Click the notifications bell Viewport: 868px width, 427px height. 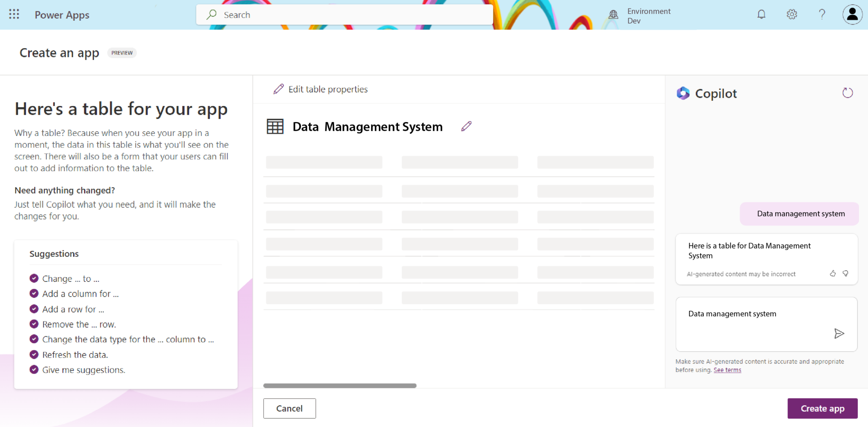coord(761,14)
